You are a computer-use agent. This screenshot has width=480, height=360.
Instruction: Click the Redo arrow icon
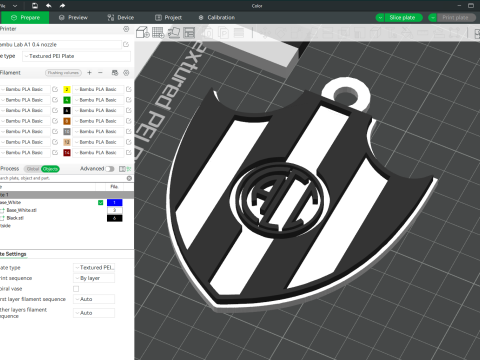(62, 6)
